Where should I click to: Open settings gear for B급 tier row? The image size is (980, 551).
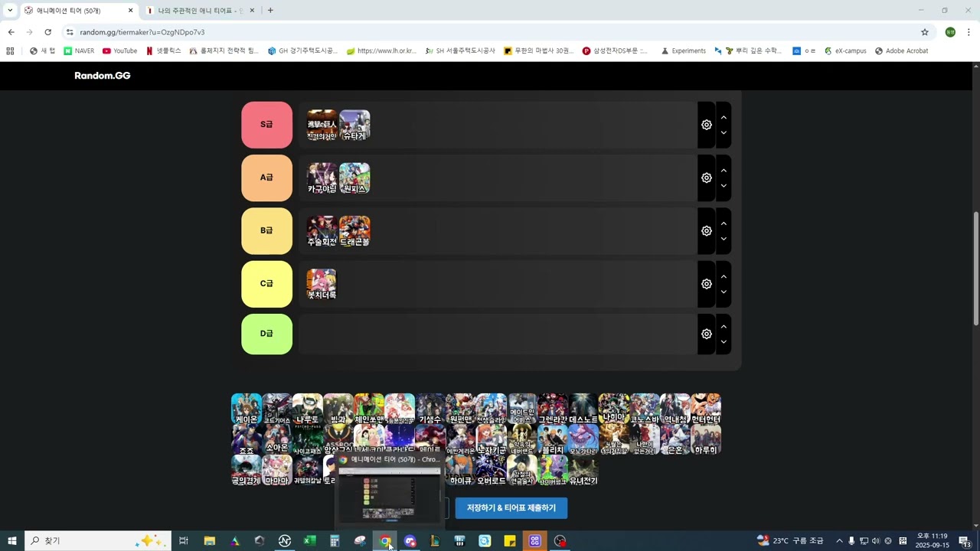pos(706,230)
